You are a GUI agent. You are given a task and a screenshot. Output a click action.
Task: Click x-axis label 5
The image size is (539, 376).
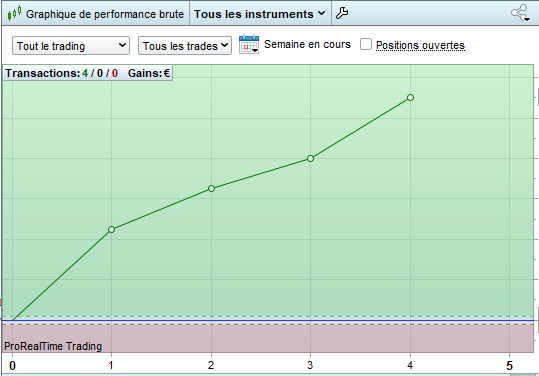(x=509, y=366)
